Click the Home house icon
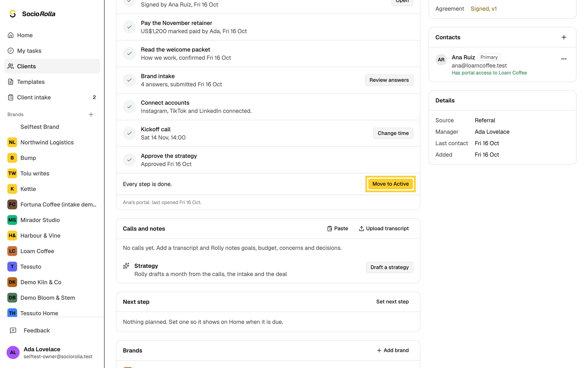The image size is (588, 368). coord(10,35)
